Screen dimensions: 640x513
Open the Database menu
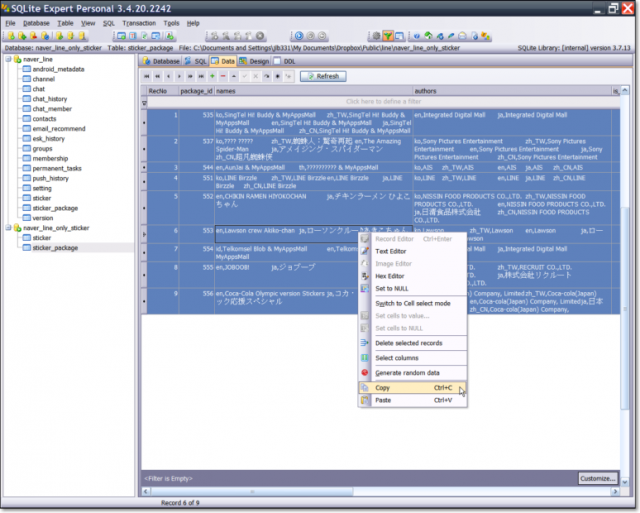coord(36,23)
